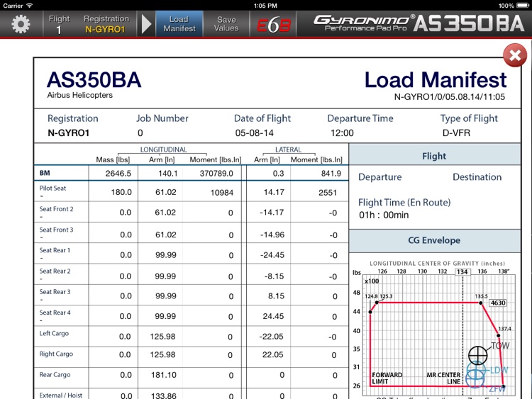Tap the Pilot Seat lateral arm 14.17

(x=274, y=192)
